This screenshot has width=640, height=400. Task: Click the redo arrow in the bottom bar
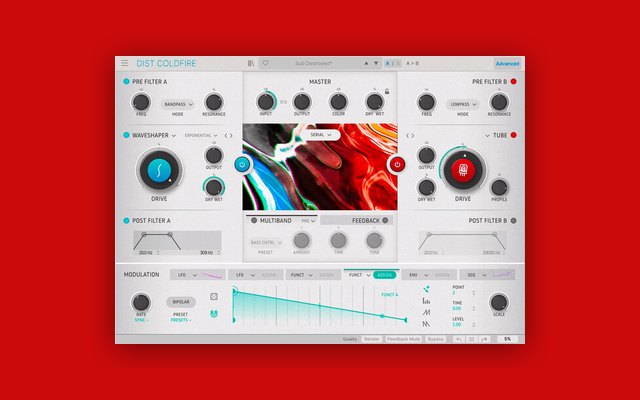[x=484, y=339]
